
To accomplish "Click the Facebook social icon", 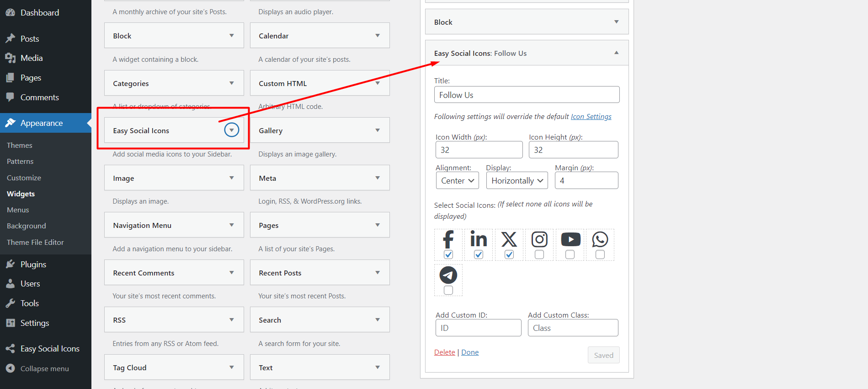I will click(x=448, y=239).
